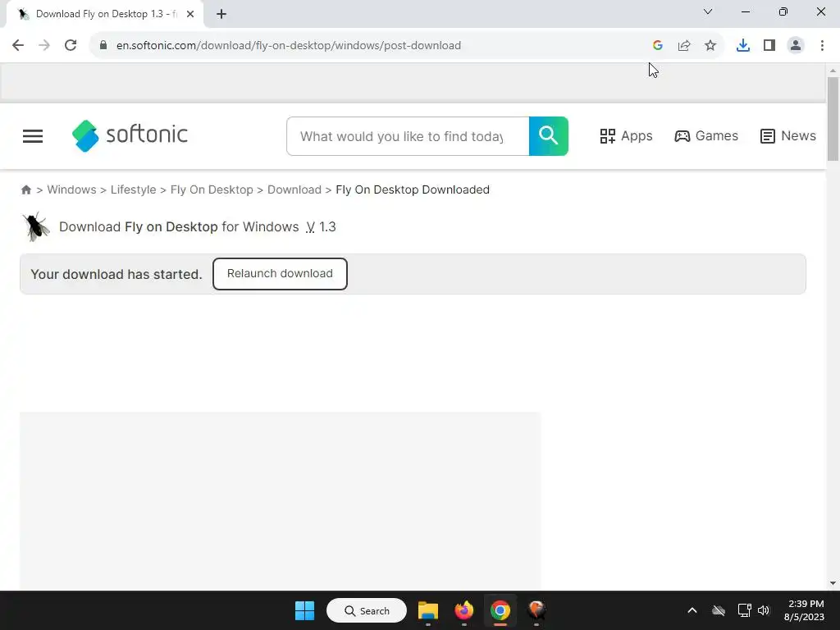
Task: Click the browser address bar URL
Action: point(289,46)
